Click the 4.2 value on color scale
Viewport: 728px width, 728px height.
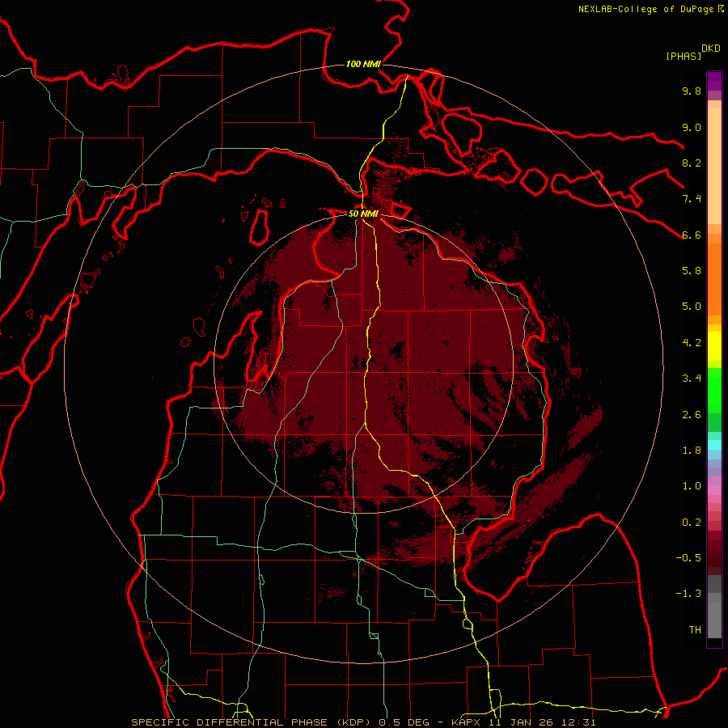coord(692,343)
